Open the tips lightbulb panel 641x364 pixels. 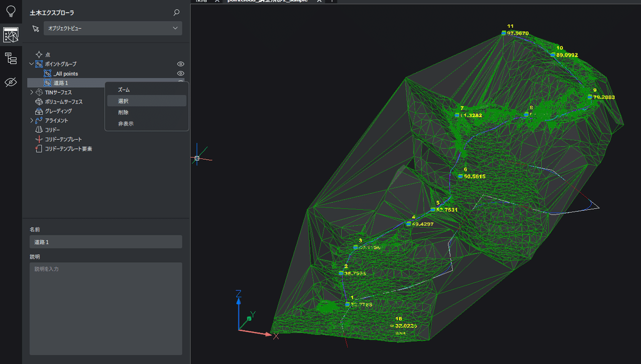[x=11, y=11]
